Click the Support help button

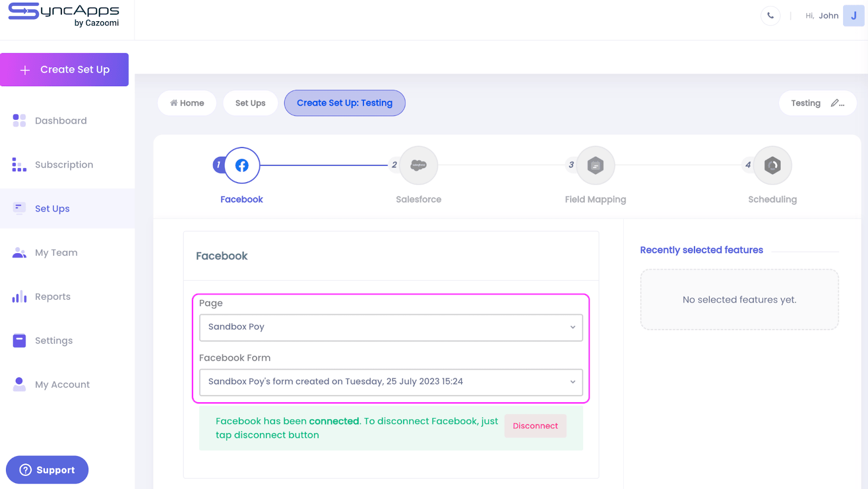pos(47,469)
